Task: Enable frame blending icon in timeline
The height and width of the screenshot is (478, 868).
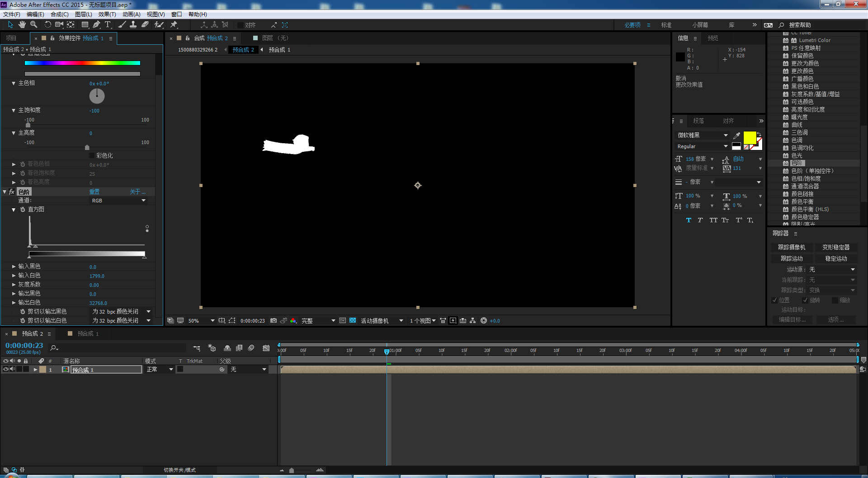Action: coord(239,348)
